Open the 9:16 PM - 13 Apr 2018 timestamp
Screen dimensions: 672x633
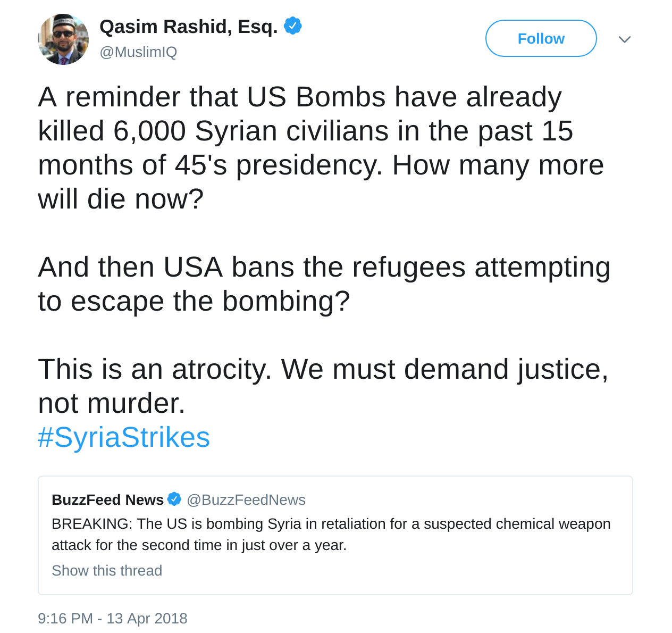click(113, 618)
